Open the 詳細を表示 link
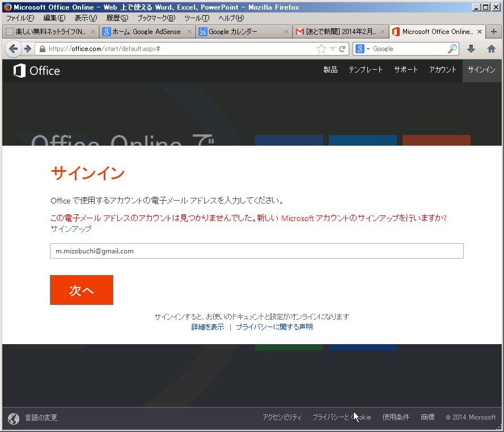This screenshot has height=432, width=504. click(207, 327)
